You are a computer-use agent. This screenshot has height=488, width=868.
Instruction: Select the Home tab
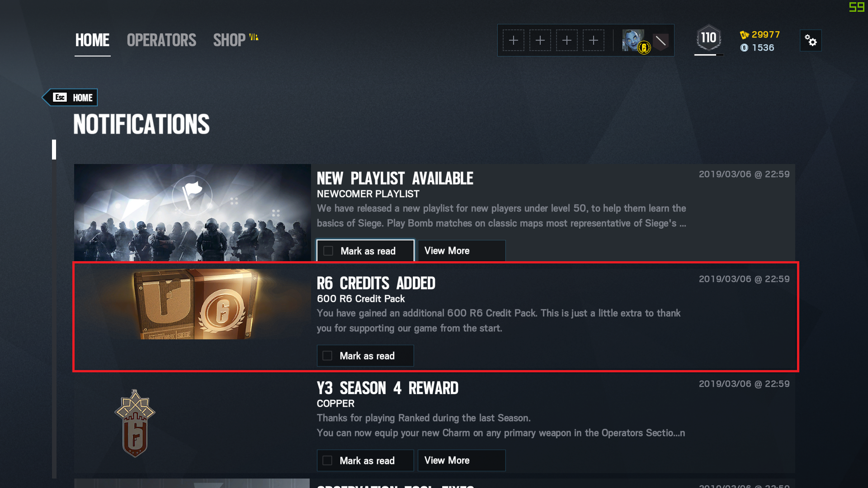tap(92, 41)
